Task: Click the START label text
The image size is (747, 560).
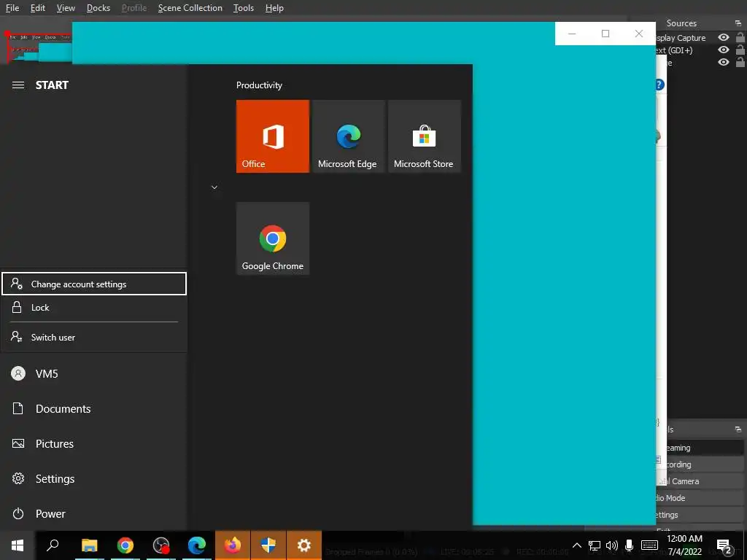Action: pos(52,85)
